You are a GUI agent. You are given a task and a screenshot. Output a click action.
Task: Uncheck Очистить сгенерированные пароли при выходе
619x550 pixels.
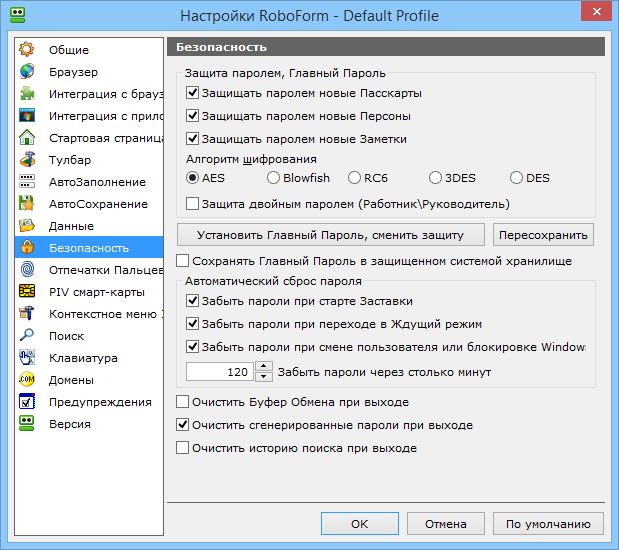(x=182, y=425)
